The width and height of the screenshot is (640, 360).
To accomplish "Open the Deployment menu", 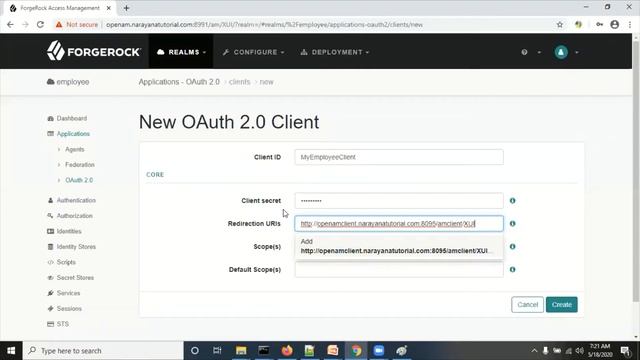I will [335, 52].
